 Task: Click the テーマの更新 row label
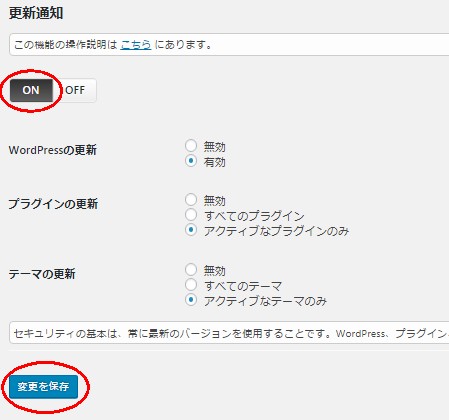42,274
